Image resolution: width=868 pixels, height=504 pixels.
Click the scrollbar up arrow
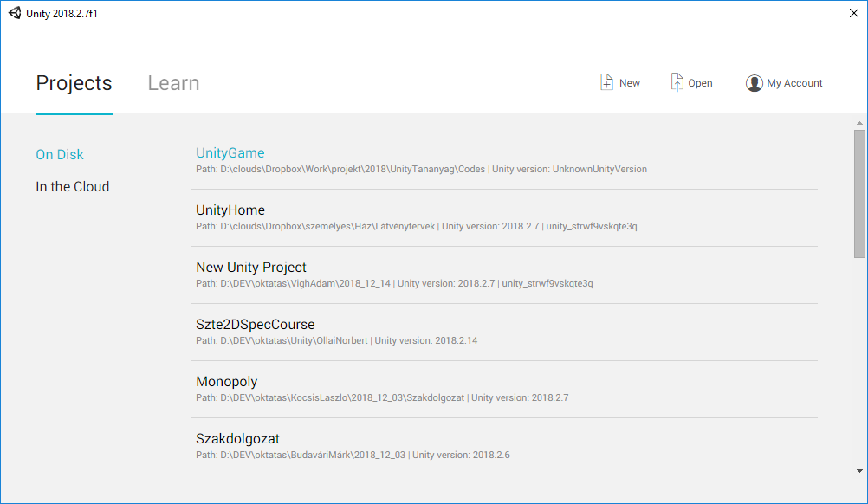[859, 123]
